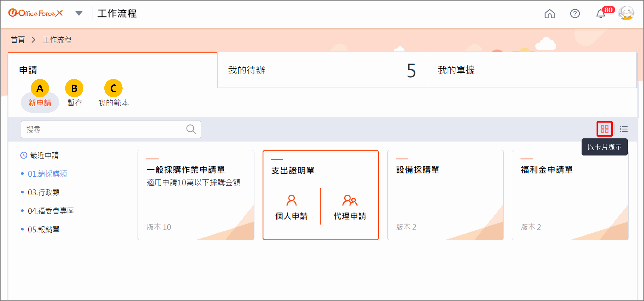Open 我的範本 templates
Screen dimensions: 644x301
113,103
